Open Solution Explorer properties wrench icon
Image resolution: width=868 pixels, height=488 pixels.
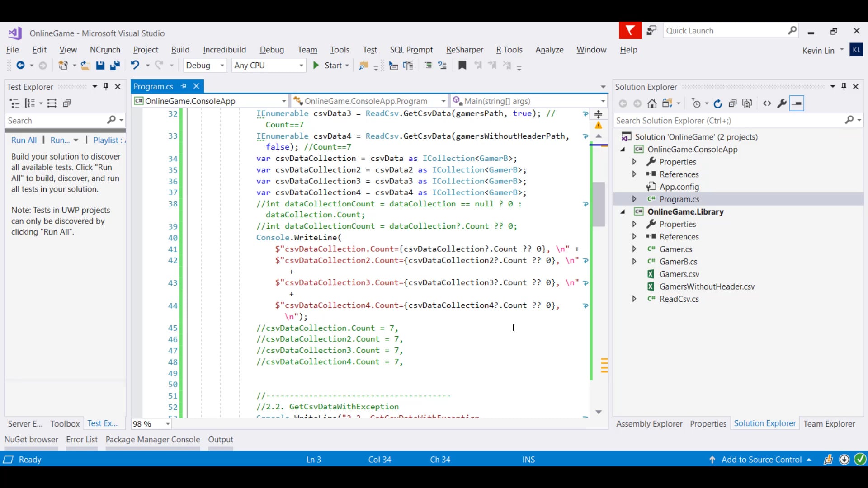[x=782, y=103]
